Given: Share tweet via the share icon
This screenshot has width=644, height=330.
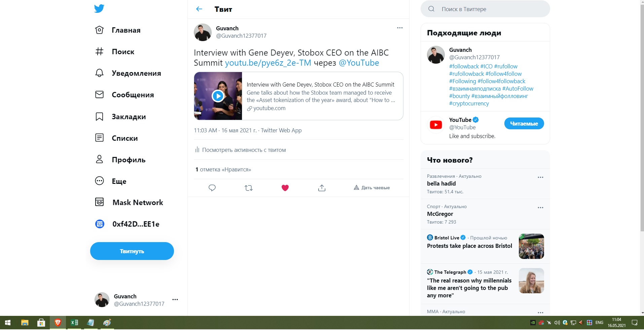Looking at the screenshot, I should point(322,188).
